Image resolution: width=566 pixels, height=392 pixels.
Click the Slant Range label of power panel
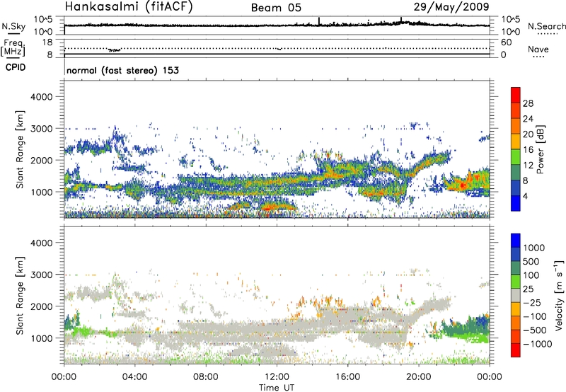(x=20, y=149)
